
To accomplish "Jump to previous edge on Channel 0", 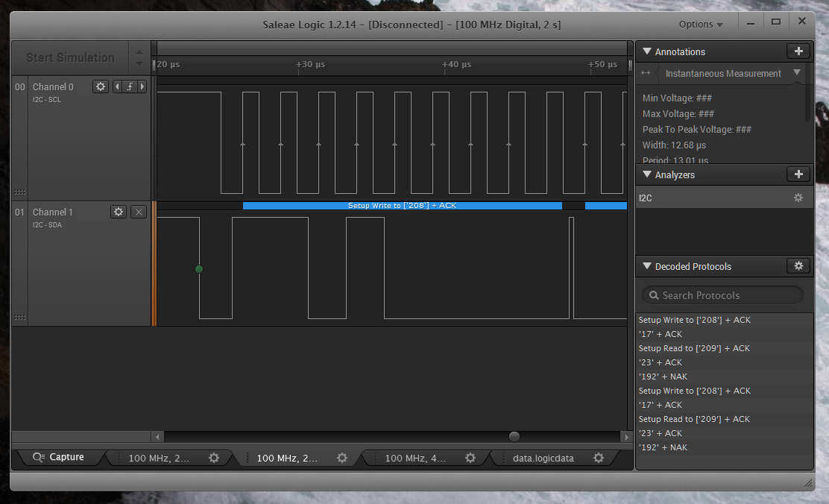I will [x=117, y=86].
